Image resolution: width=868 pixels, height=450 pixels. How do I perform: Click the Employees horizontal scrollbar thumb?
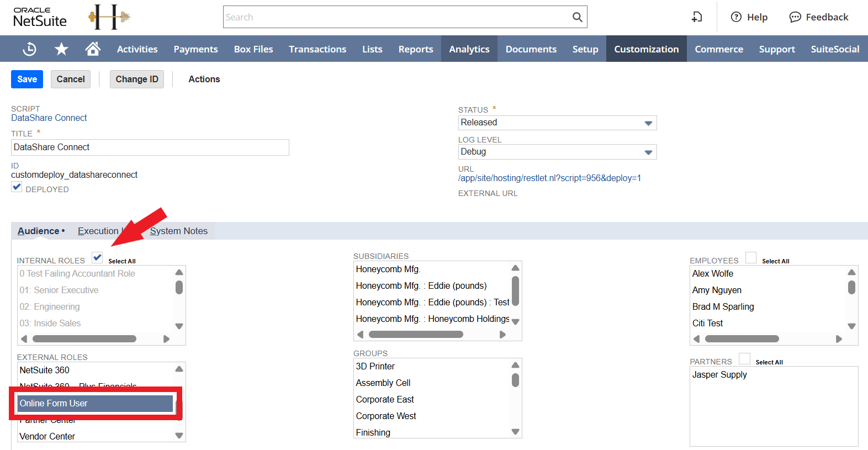(742, 338)
